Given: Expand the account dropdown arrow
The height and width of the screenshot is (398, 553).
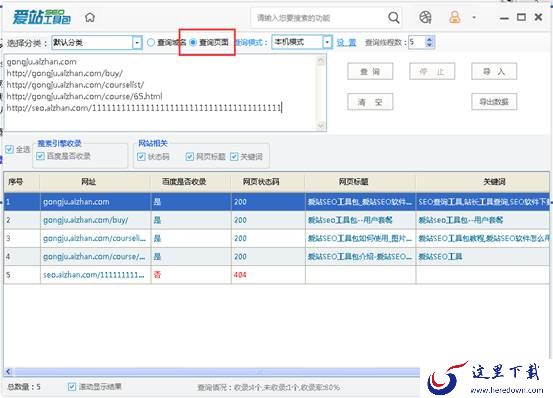Looking at the screenshot, I should [474, 17].
